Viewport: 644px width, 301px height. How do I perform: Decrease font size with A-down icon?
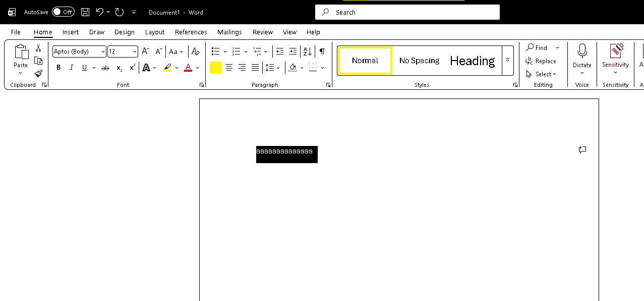tap(158, 51)
